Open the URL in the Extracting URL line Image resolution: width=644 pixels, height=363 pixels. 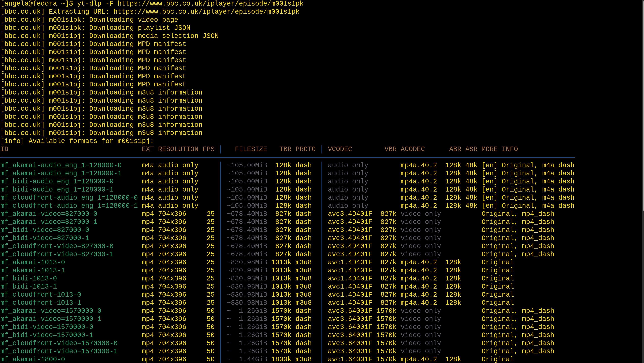coord(206,11)
